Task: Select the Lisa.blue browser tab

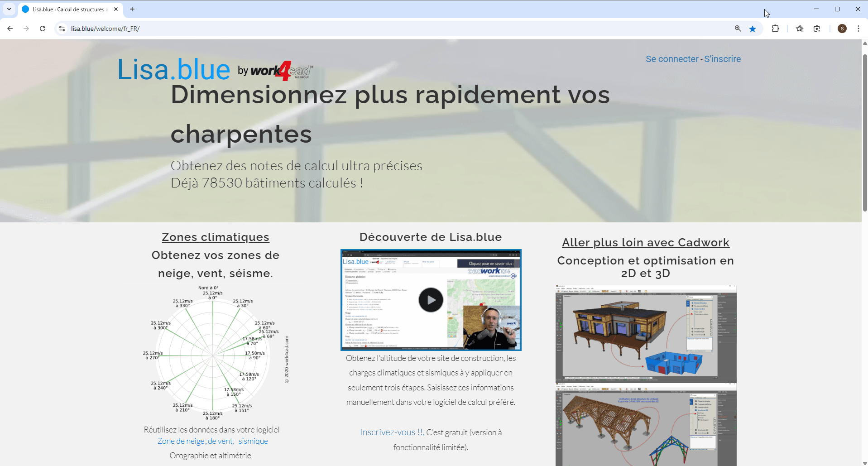Action: (70, 9)
